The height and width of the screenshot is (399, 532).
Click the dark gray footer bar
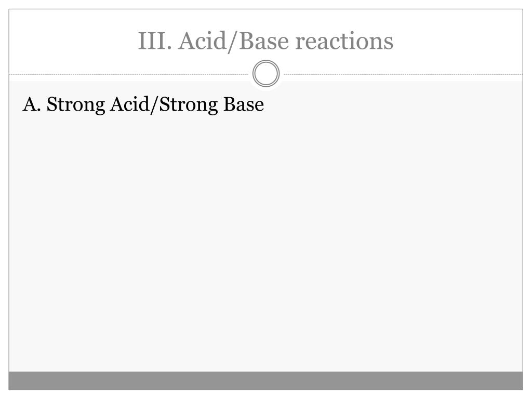[x=265, y=381]
